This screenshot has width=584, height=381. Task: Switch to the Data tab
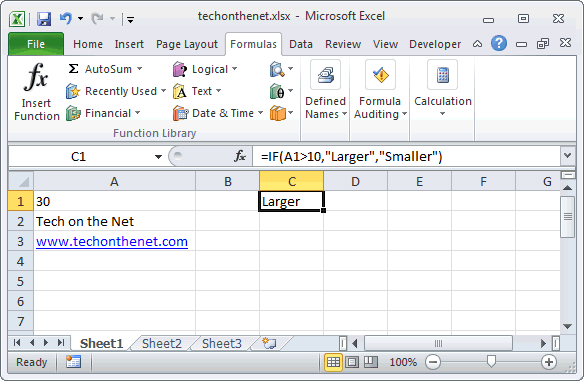(x=301, y=44)
